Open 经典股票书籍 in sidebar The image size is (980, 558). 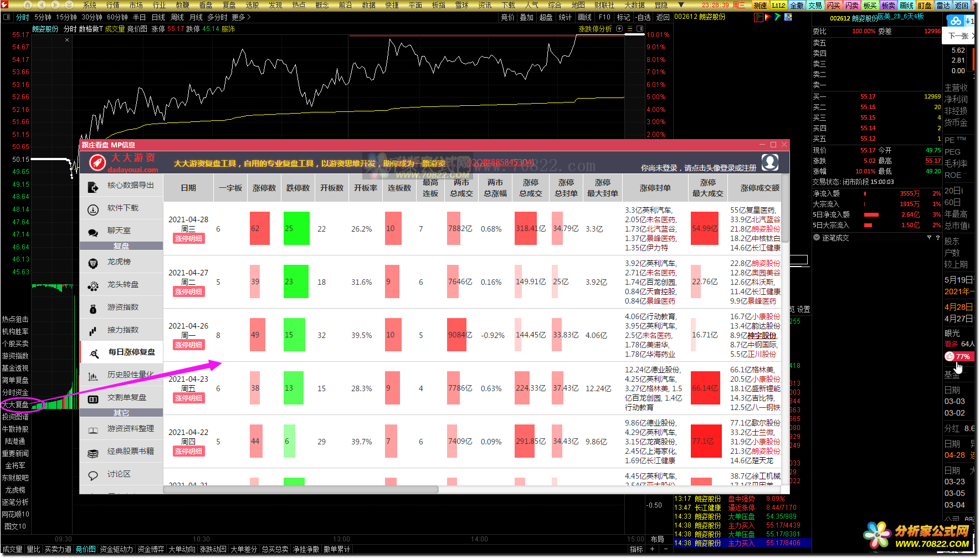(121, 452)
